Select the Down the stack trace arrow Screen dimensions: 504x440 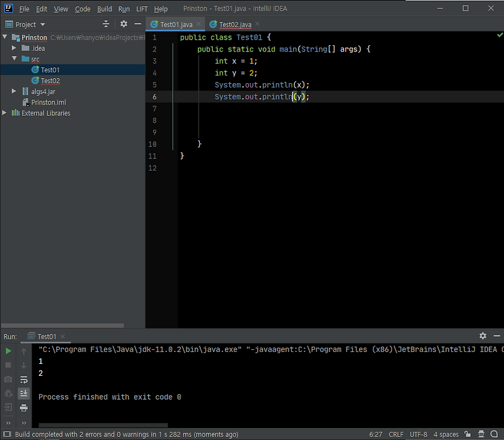tap(24, 365)
